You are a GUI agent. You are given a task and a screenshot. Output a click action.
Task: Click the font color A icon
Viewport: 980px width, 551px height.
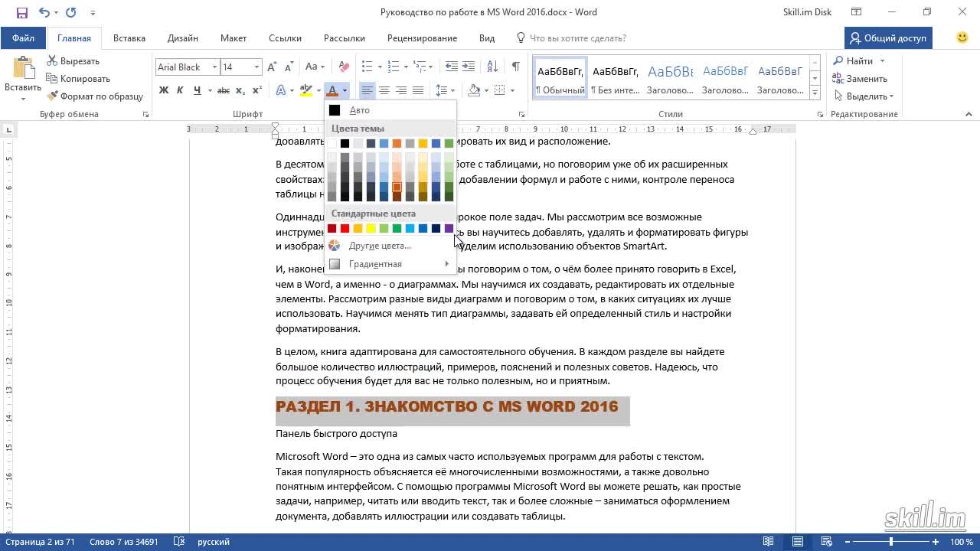coord(332,90)
